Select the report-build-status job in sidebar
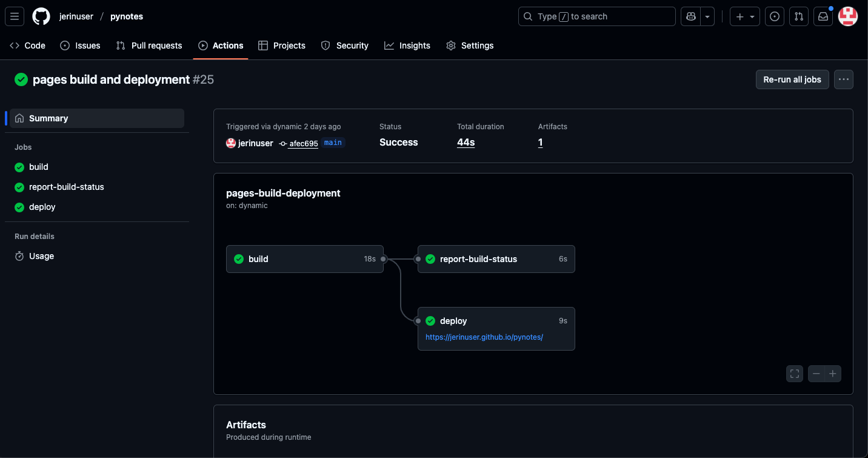Image resolution: width=868 pixels, height=458 pixels. pyautogui.click(x=66, y=187)
